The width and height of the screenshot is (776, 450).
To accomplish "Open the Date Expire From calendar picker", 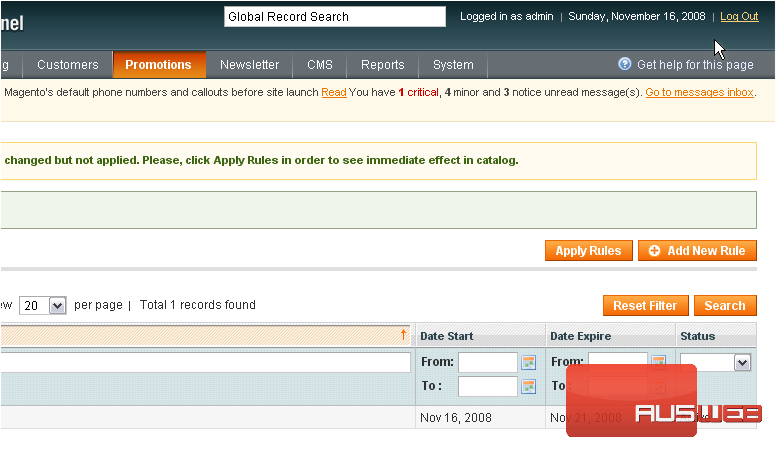I will [x=659, y=363].
